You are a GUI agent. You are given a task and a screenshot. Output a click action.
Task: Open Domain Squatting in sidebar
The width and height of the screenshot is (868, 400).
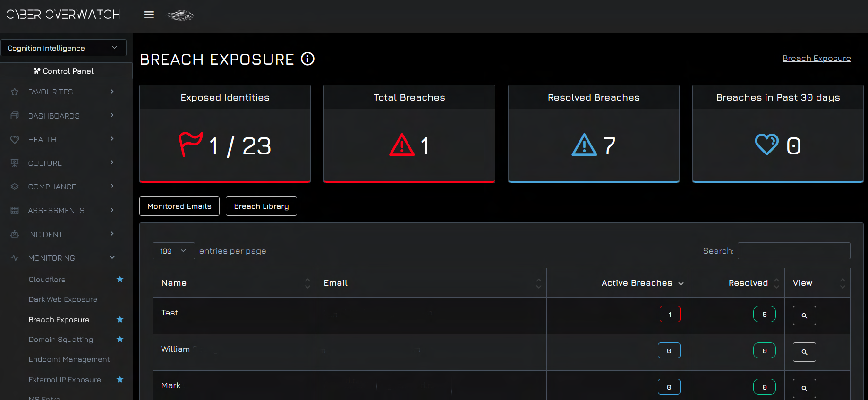click(x=61, y=340)
